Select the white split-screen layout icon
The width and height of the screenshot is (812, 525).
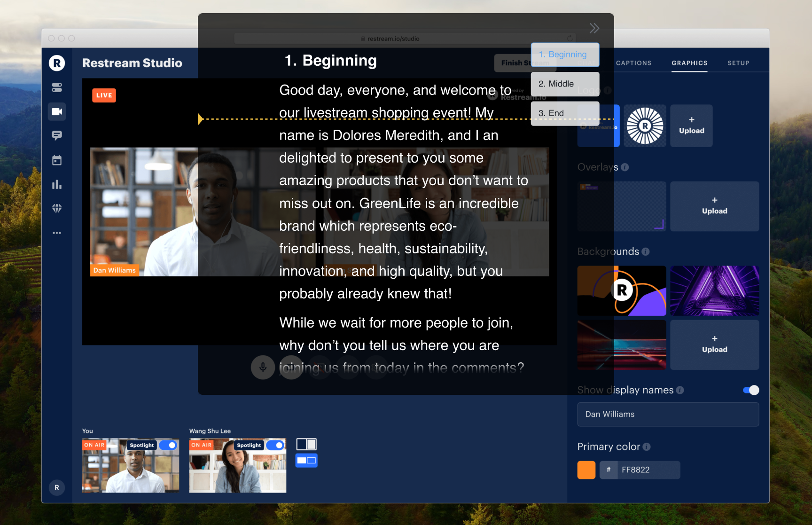click(306, 445)
